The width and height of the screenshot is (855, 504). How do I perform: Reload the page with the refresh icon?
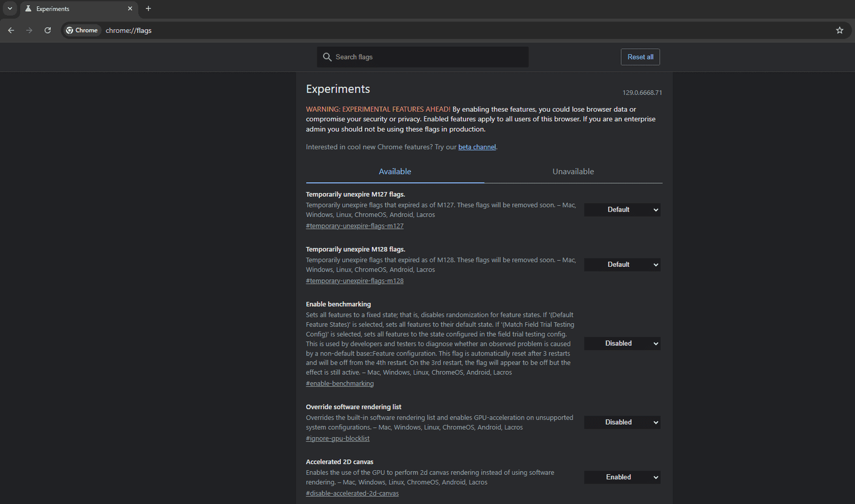[x=47, y=30]
